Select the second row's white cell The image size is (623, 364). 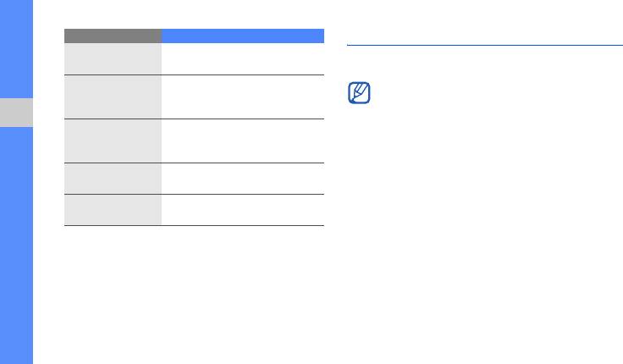tap(243, 97)
